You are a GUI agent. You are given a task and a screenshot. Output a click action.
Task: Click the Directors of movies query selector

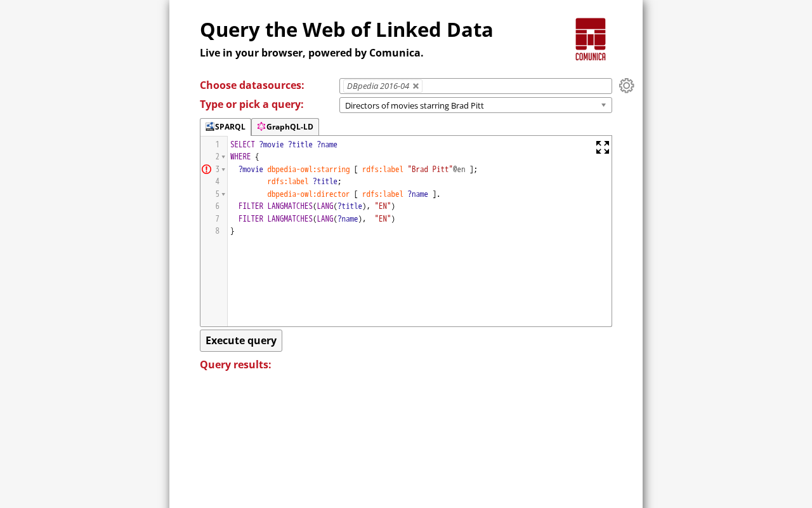coord(476,105)
